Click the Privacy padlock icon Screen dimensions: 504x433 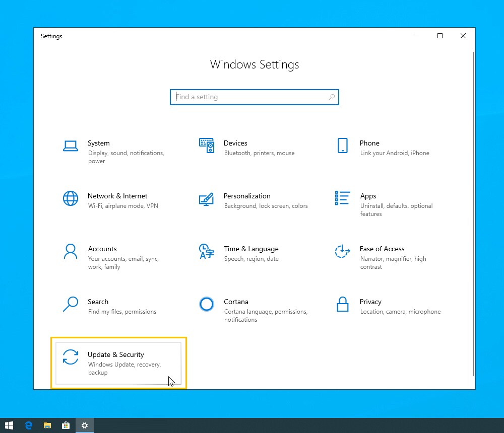click(343, 304)
